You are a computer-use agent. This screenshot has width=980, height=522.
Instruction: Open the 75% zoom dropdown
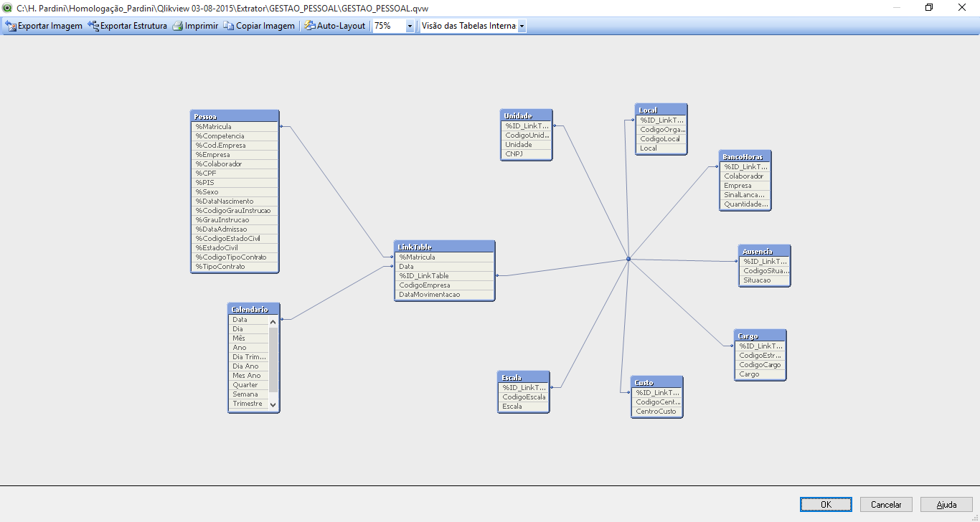(410, 26)
